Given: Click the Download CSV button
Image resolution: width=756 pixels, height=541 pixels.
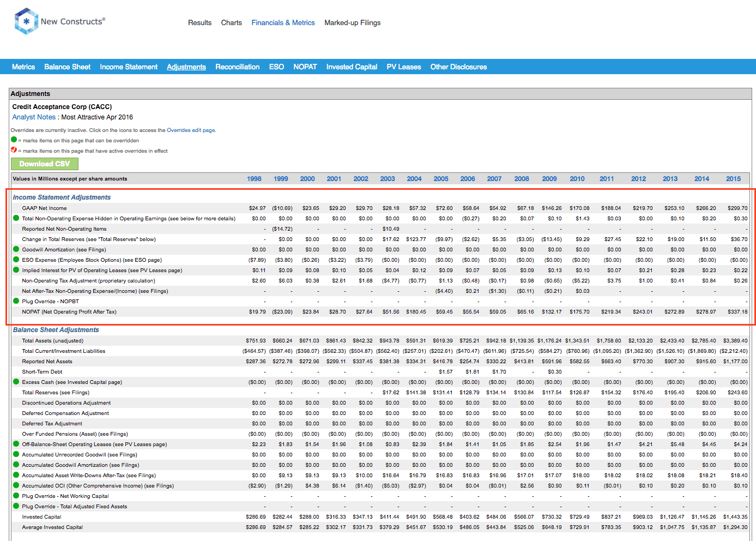Looking at the screenshot, I should tap(45, 164).
